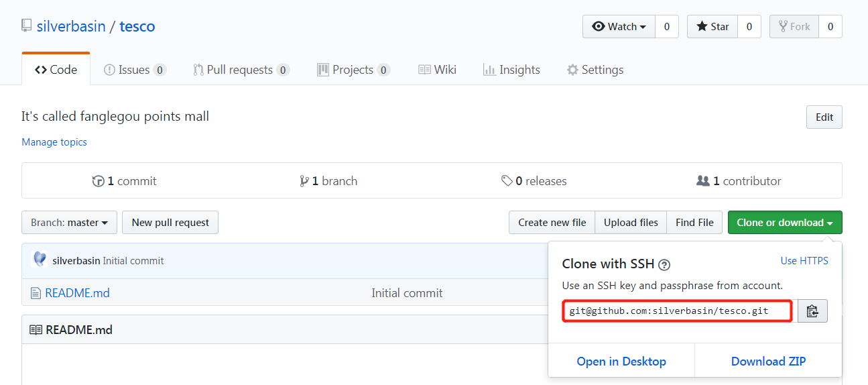Go to the Wiki tab
The width and height of the screenshot is (868, 385).
(437, 70)
